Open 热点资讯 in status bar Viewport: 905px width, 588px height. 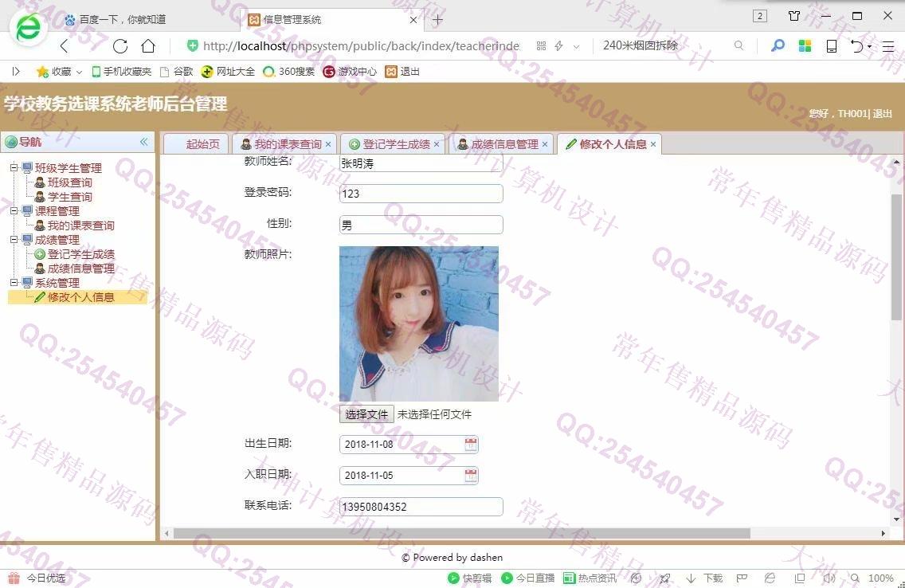(590, 578)
